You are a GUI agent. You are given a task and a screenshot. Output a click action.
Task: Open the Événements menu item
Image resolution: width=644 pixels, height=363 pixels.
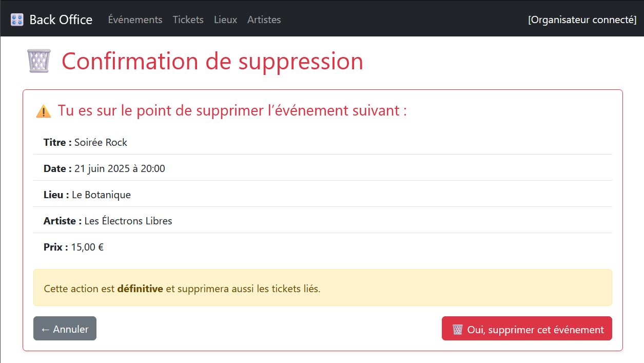point(135,20)
